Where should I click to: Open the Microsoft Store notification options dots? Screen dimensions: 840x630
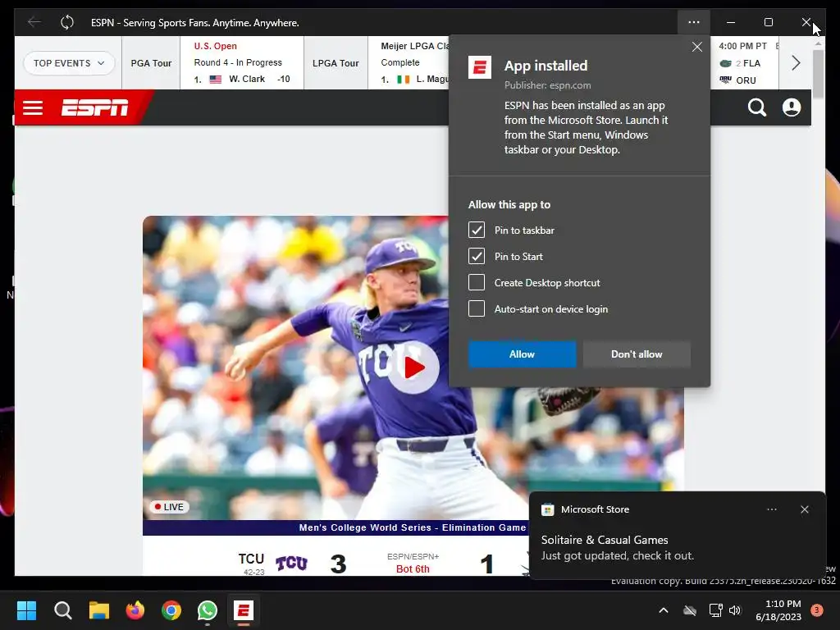pyautogui.click(x=772, y=509)
